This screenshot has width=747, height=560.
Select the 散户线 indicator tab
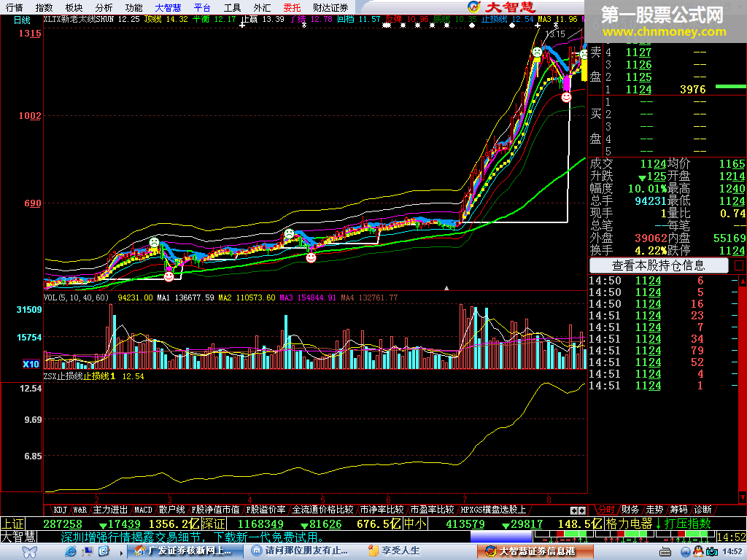(171, 510)
